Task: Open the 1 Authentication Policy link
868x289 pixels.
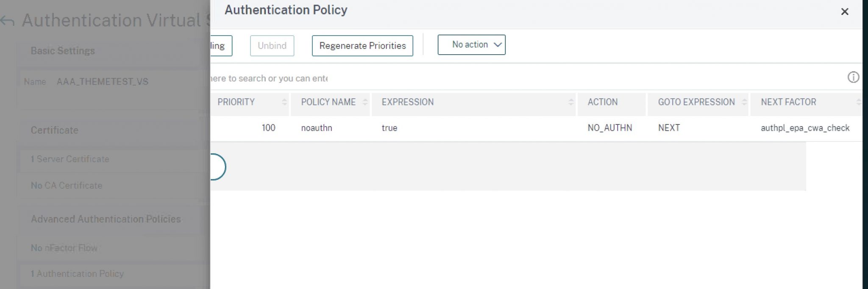Action: click(x=77, y=274)
